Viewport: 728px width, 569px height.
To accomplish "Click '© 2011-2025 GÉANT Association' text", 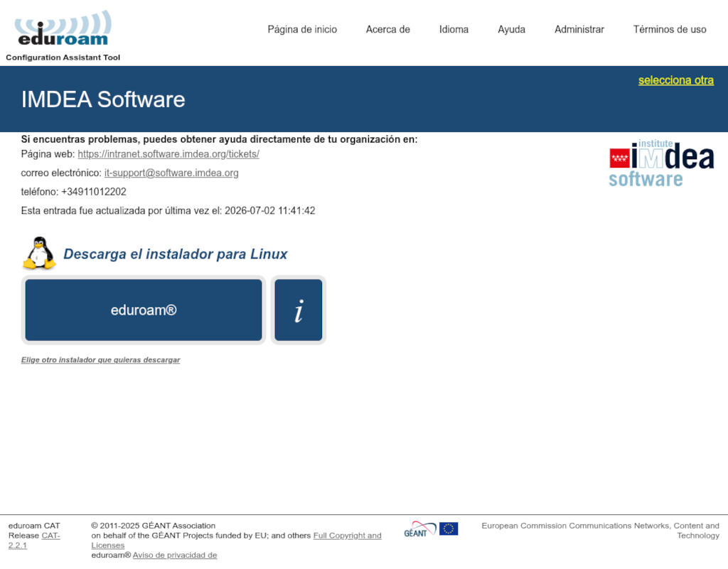I will pyautogui.click(x=154, y=526).
